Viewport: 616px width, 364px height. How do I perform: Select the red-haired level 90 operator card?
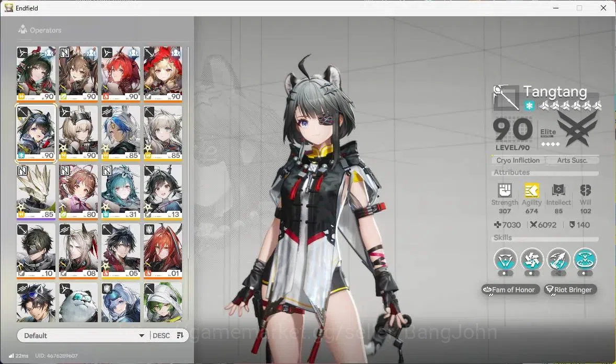121,74
